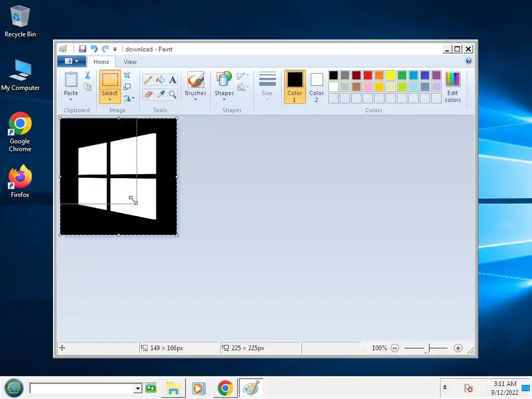Open Customize Quick Access Toolbar dropdown
The width and height of the screenshot is (532, 399).
point(115,49)
